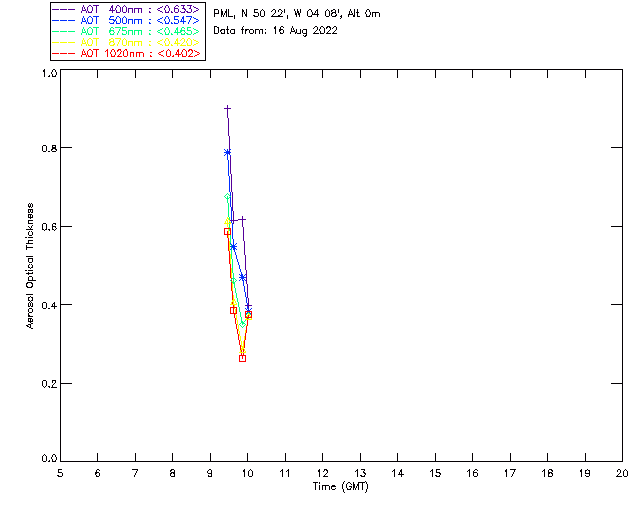Click the y-axis tick label 0.6

[x=49, y=227]
